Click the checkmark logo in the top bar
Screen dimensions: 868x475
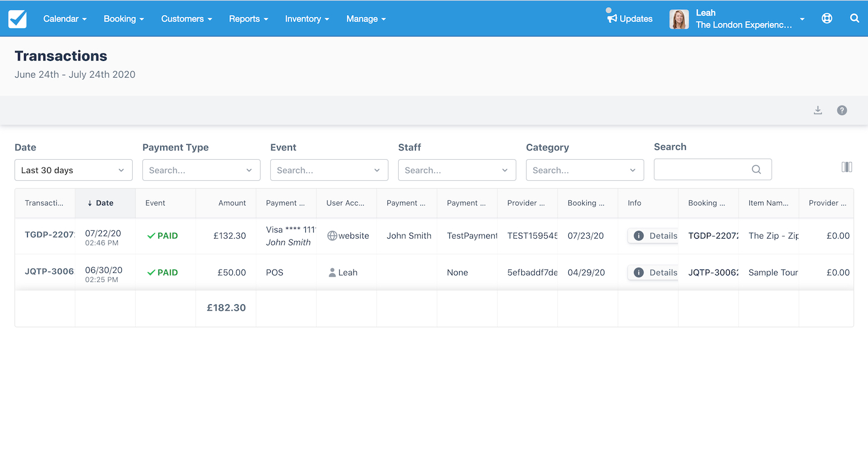(17, 19)
